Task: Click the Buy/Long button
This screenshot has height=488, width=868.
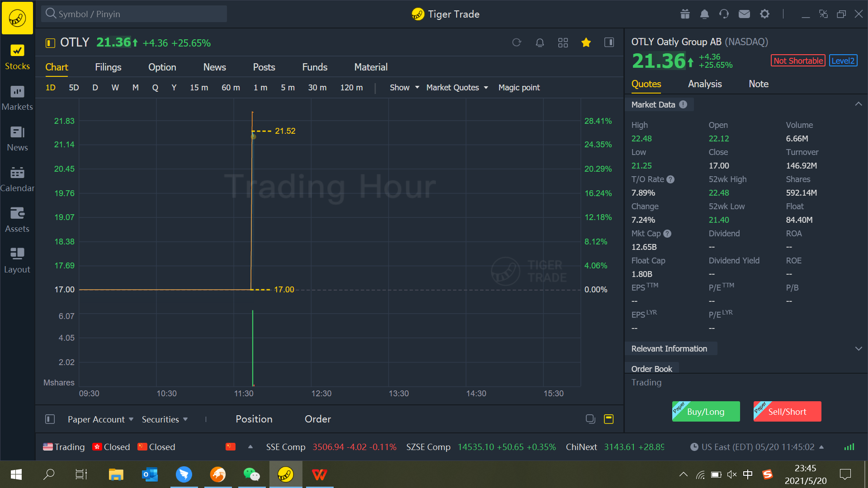Action: pos(706,411)
